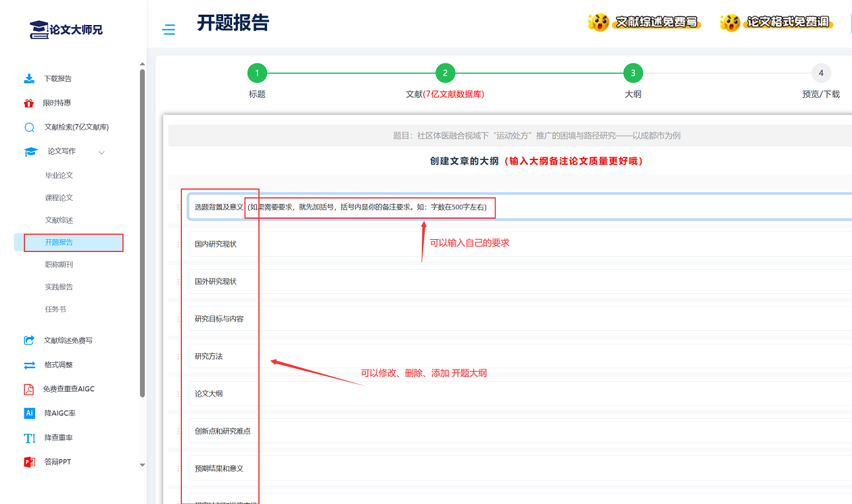Click drag handle beside 研究方法 row
The image size is (852, 504).
click(x=179, y=356)
